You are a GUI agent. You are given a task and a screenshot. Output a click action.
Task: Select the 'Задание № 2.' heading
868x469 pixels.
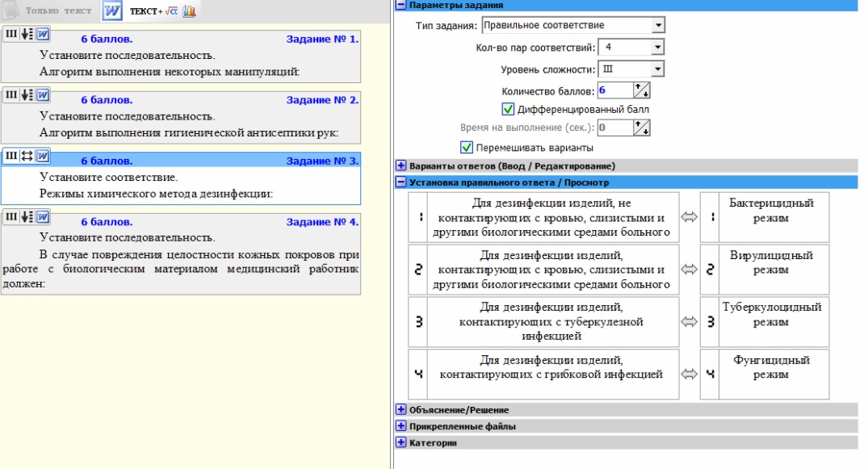click(x=322, y=99)
